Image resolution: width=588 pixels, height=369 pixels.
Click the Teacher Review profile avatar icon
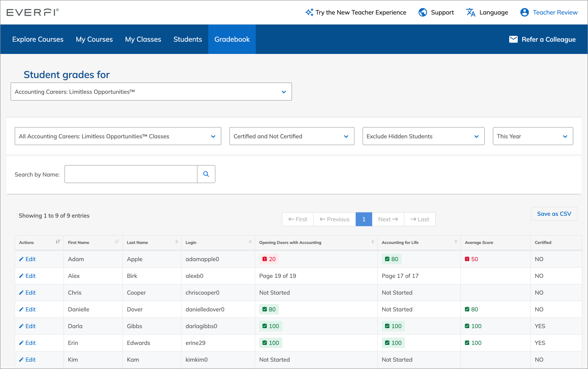(524, 12)
